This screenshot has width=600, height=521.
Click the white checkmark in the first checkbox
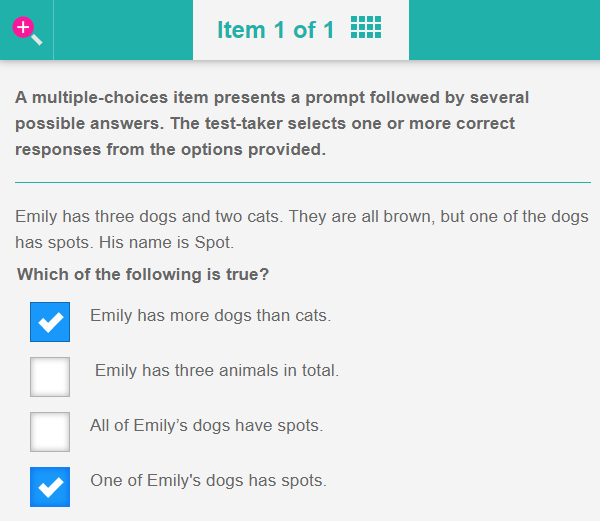pyautogui.click(x=50, y=321)
